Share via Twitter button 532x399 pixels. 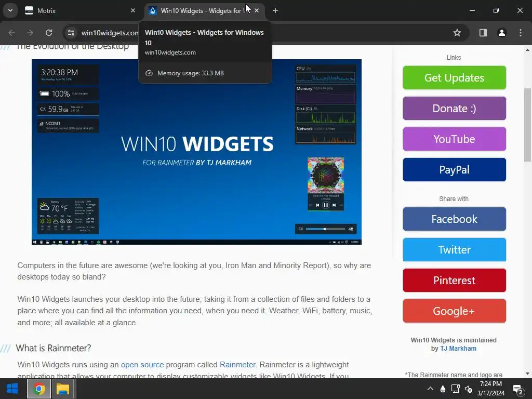pos(454,250)
